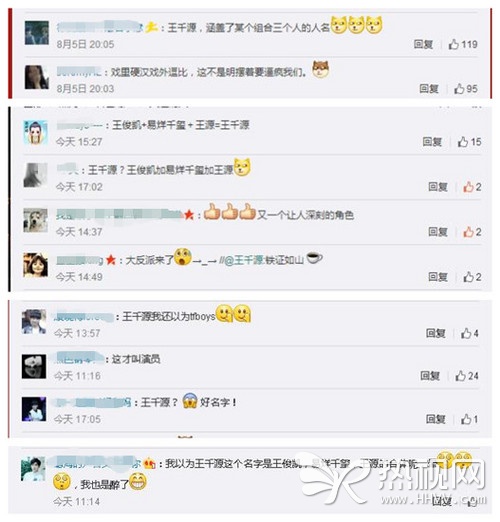Like the 今天 13:57 tfboys comment
The width and height of the screenshot is (500, 522).
[x=466, y=333]
